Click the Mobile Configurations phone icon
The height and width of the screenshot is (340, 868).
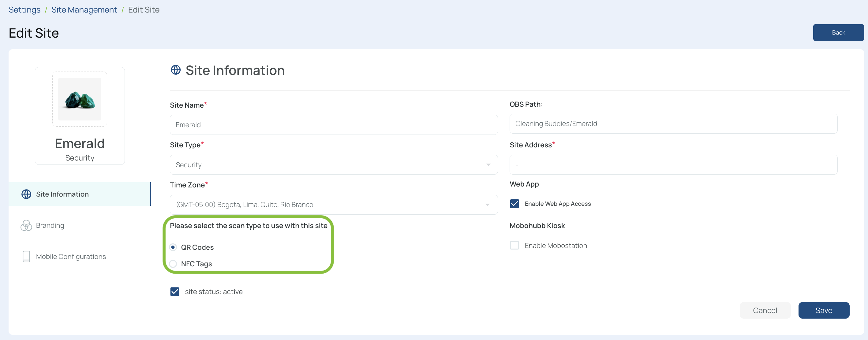(26, 257)
